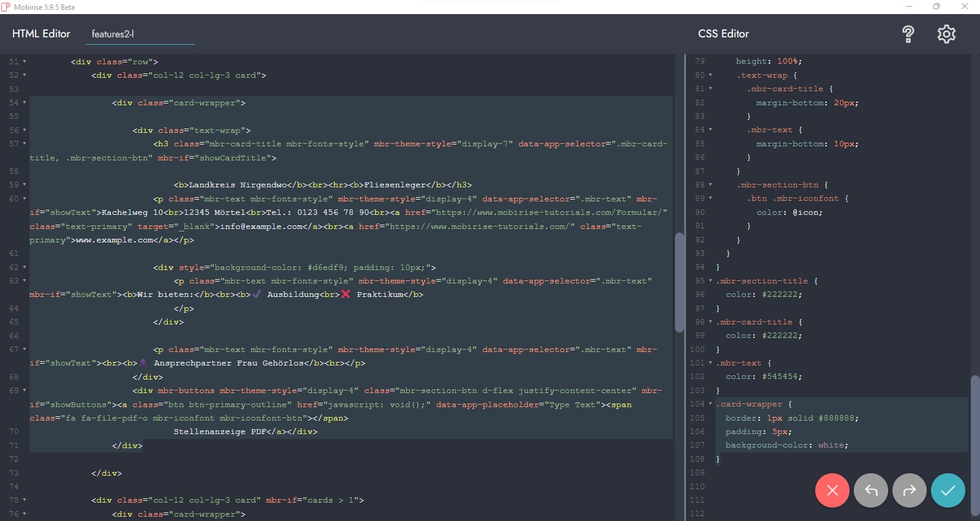Fold the .mbr-section-title rule at line 95
Screen dimensions: 980x521
point(710,281)
